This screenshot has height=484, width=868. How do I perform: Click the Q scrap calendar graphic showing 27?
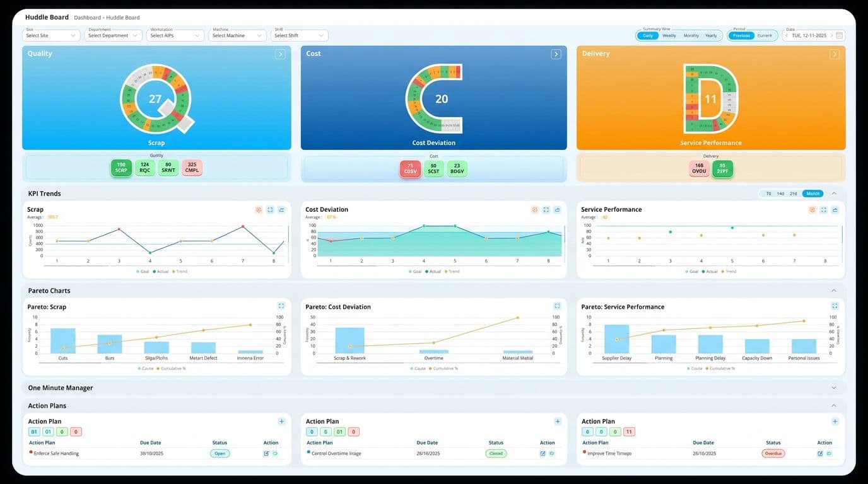tap(156, 99)
